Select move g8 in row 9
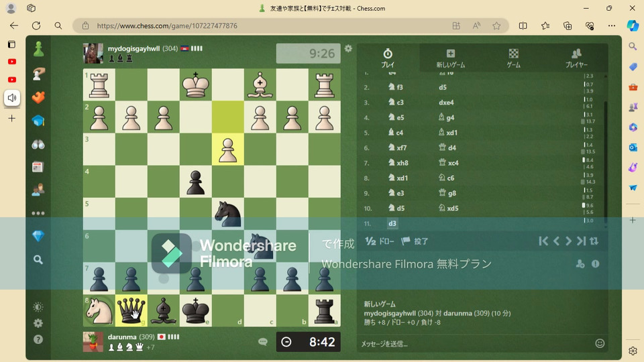The width and height of the screenshot is (644, 362). click(x=447, y=193)
